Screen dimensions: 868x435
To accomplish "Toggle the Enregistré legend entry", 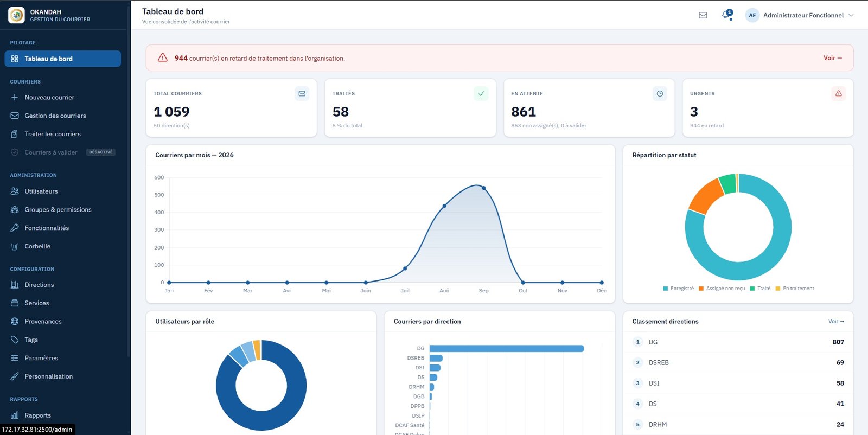I will point(678,289).
